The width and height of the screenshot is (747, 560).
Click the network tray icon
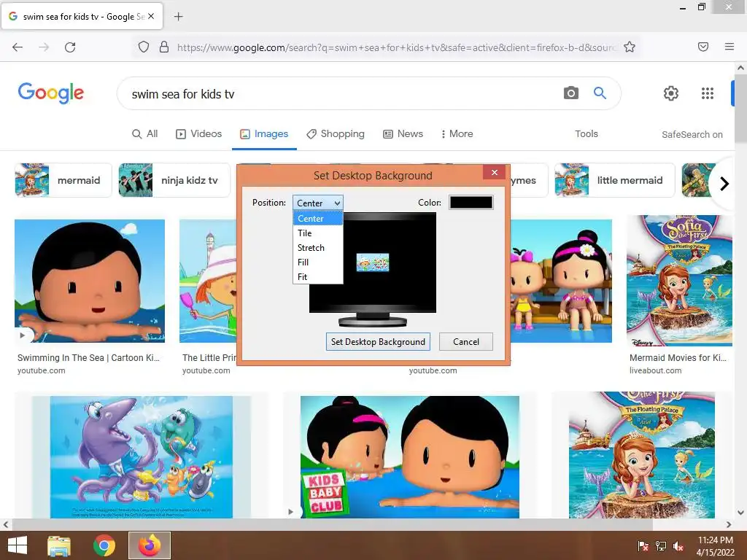[x=661, y=546]
